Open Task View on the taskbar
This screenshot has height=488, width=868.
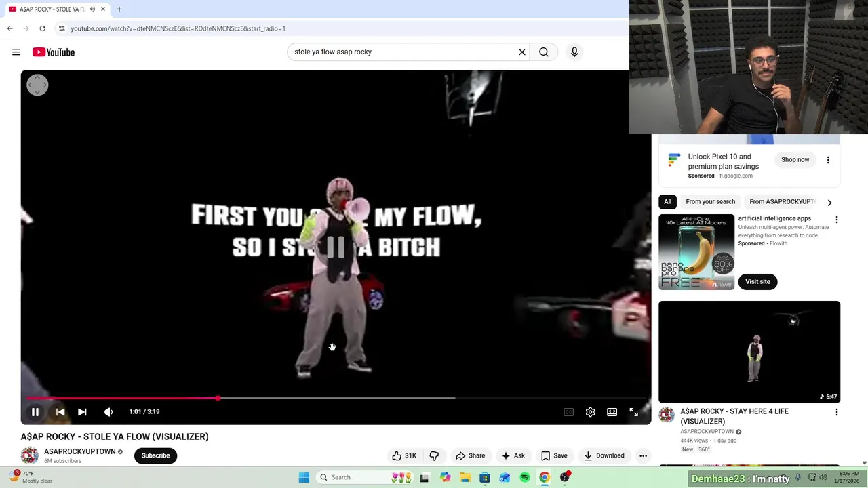click(x=425, y=477)
